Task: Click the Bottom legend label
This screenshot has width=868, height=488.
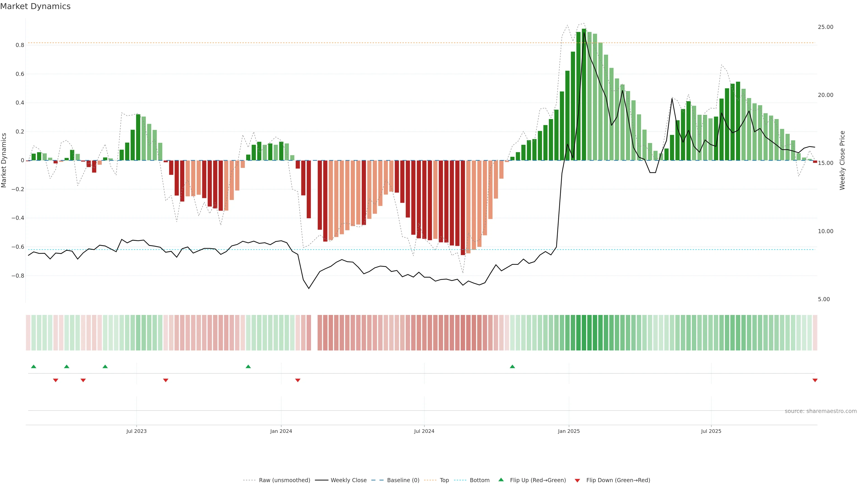Action: (x=479, y=480)
